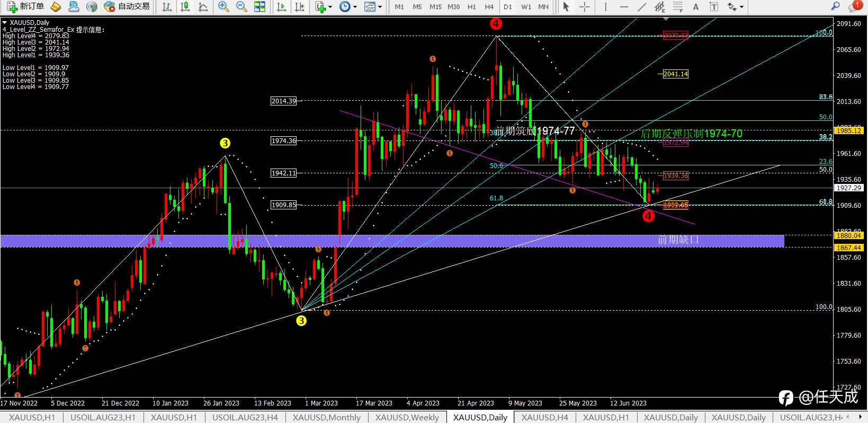The width and height of the screenshot is (868, 423).
Task: Click the 1974.36 price level label
Action: pyautogui.click(x=284, y=140)
